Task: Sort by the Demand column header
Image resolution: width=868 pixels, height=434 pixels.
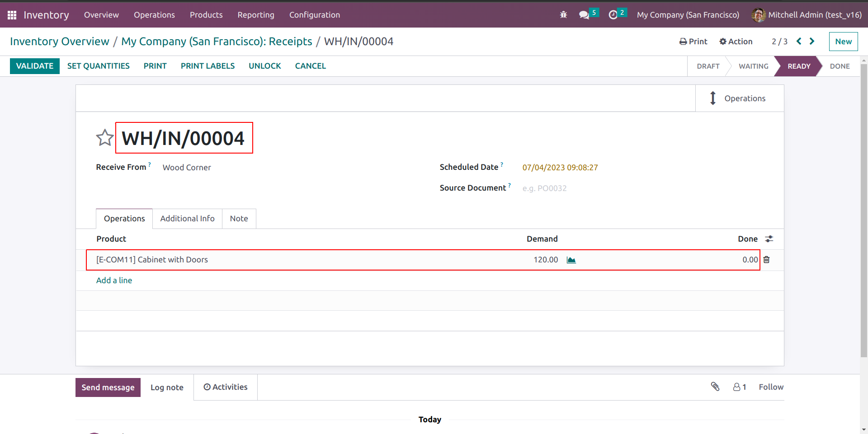Action: pyautogui.click(x=542, y=239)
